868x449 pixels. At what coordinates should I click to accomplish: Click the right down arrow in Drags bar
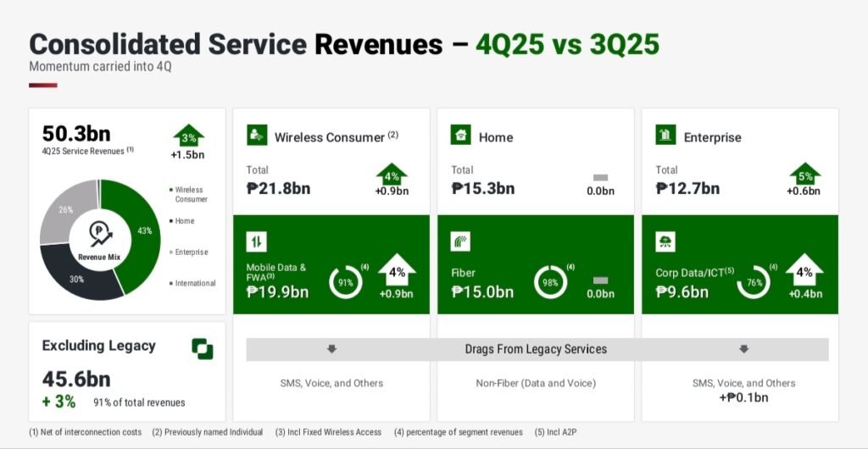(x=743, y=349)
